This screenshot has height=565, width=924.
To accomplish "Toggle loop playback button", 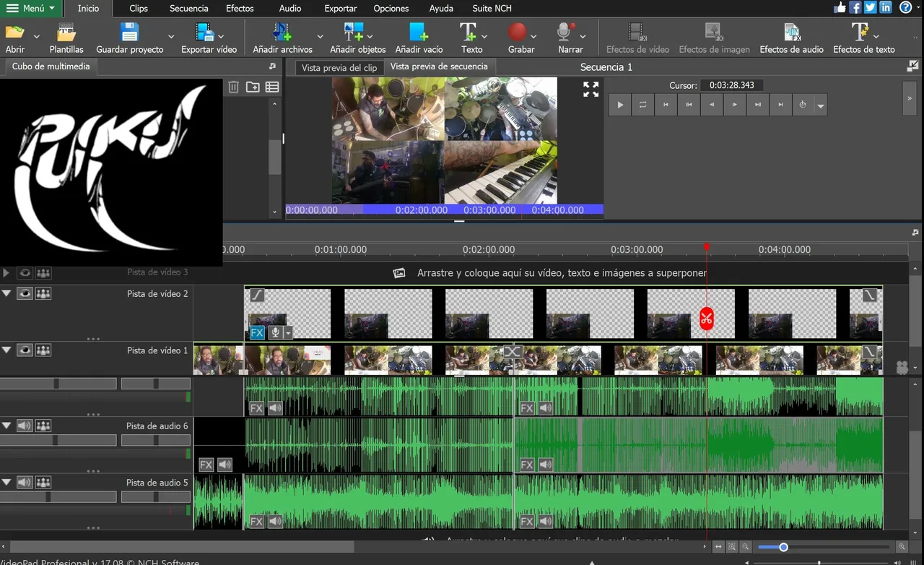I will 642,105.
